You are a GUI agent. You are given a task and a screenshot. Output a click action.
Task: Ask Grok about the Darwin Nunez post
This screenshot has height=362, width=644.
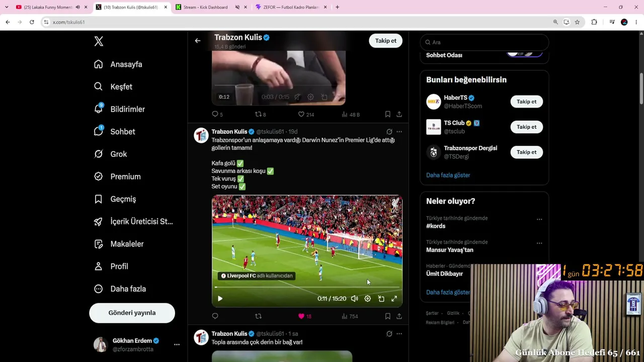pyautogui.click(x=389, y=132)
